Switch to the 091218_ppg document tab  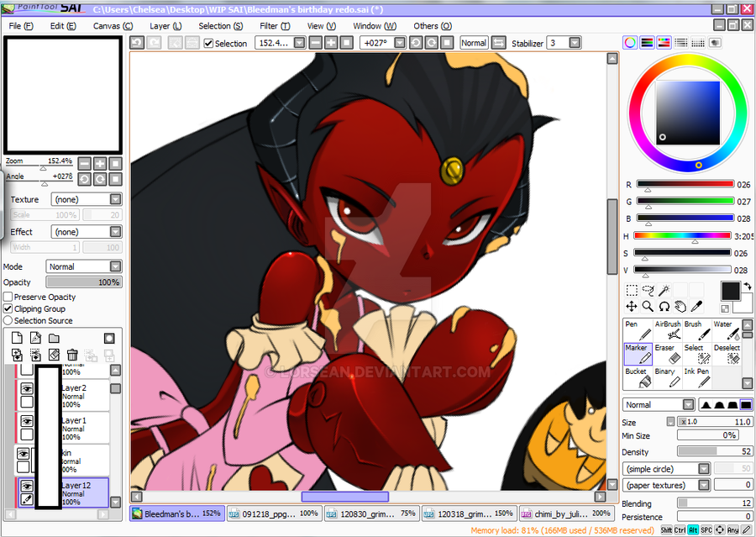[275, 513]
